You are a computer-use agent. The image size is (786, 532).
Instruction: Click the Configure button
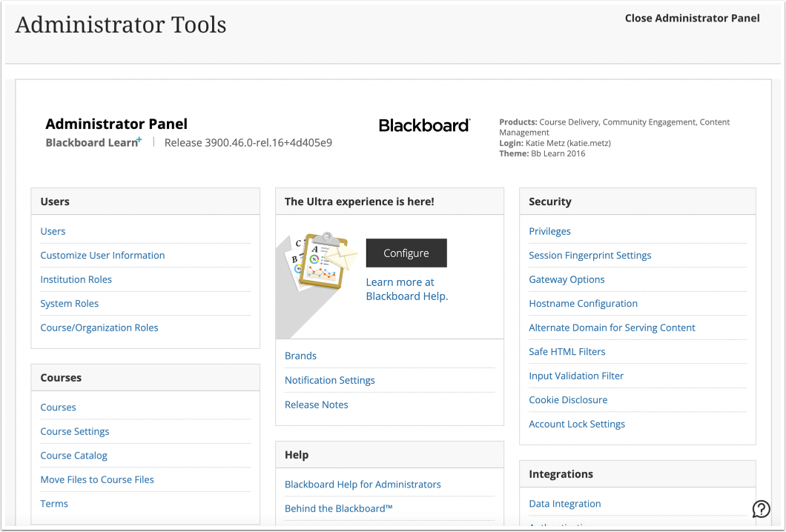(406, 253)
